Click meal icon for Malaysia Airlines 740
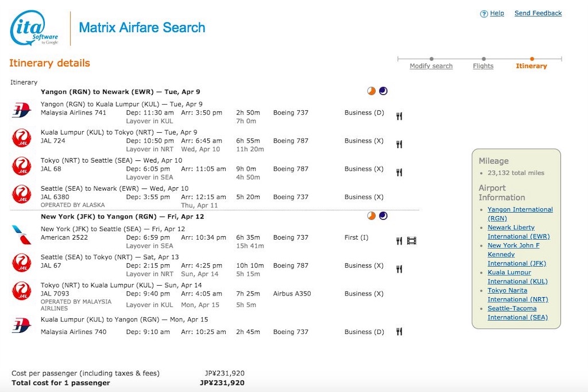The height and width of the screenshot is (392, 588). pyautogui.click(x=399, y=332)
